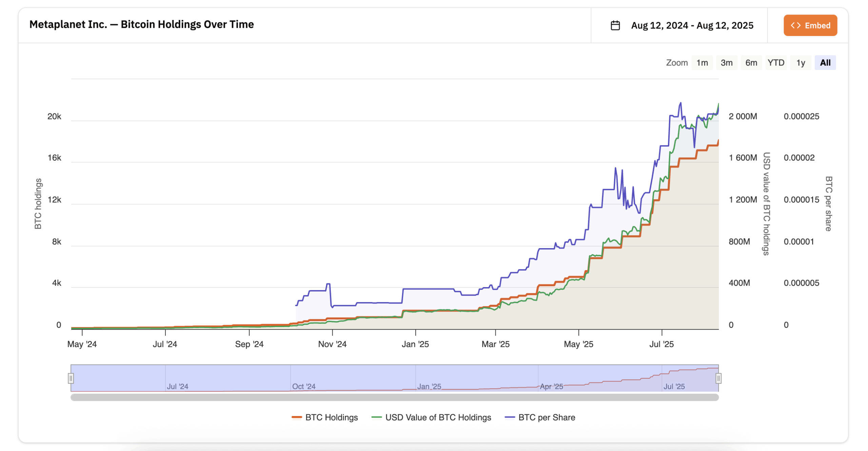Click the Apr '25 marker in navigator
The image size is (868, 451).
(551, 387)
